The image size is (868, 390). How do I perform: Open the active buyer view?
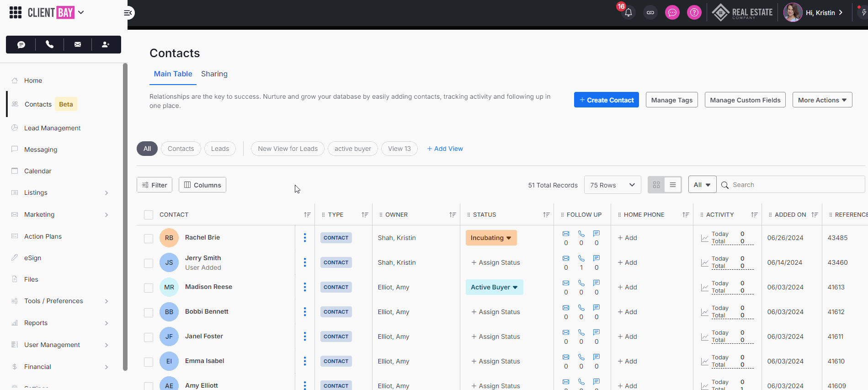353,149
